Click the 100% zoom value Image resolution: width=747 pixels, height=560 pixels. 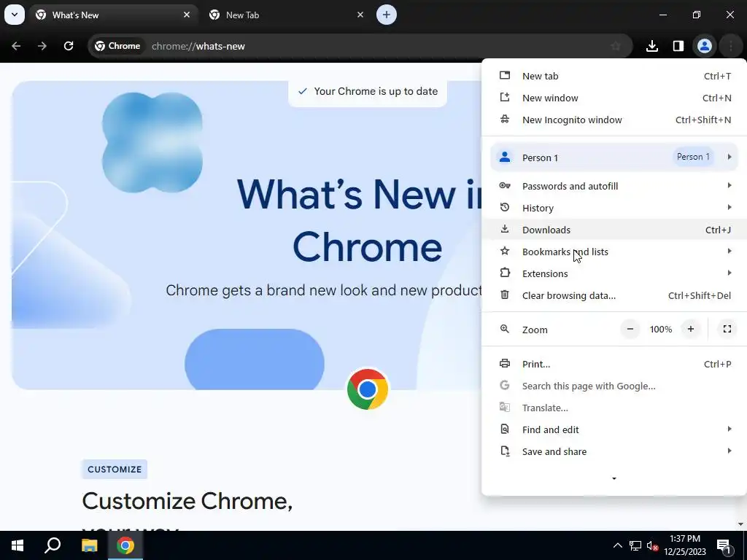tap(661, 330)
